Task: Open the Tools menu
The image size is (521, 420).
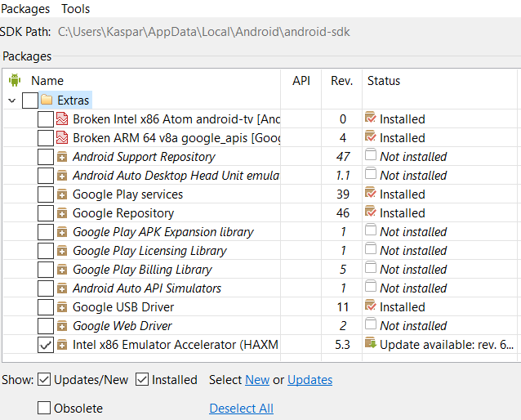Action: pyautogui.click(x=76, y=9)
